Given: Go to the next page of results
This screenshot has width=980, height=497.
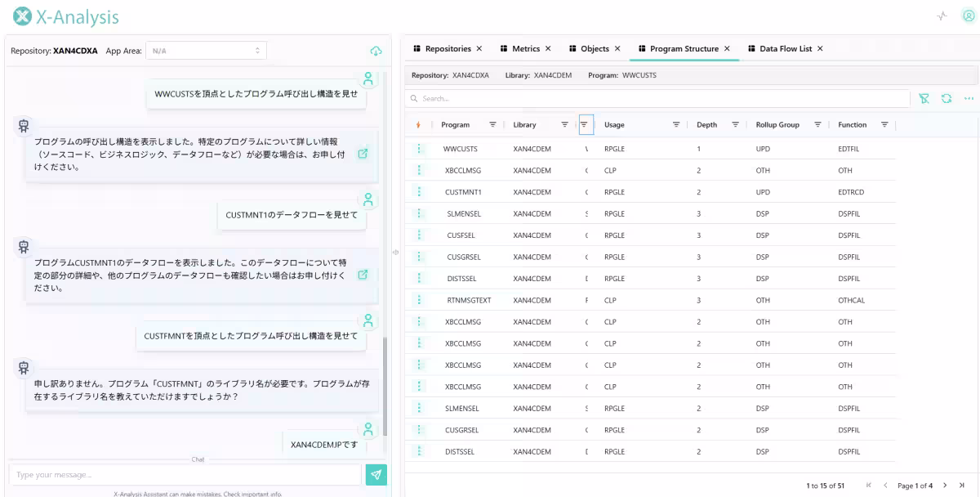Looking at the screenshot, I should click(945, 486).
